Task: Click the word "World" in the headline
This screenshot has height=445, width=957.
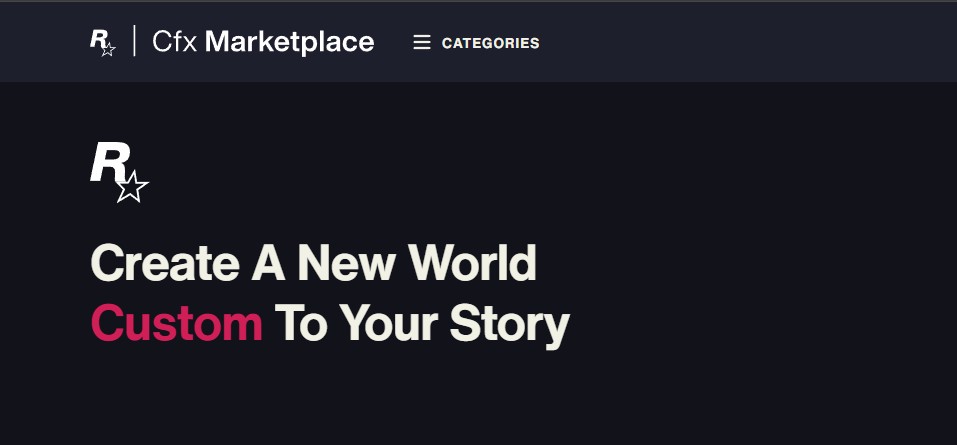Action: tap(472, 264)
